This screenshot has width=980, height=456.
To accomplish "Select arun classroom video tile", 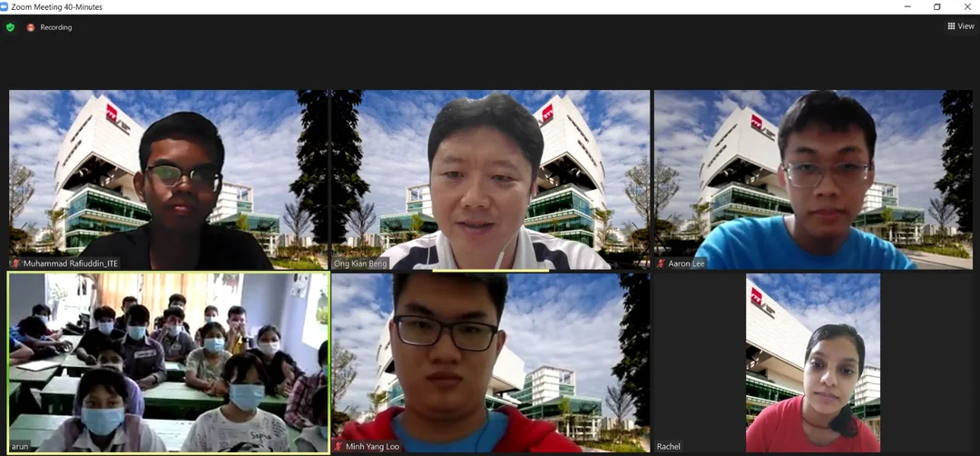I will (x=168, y=362).
